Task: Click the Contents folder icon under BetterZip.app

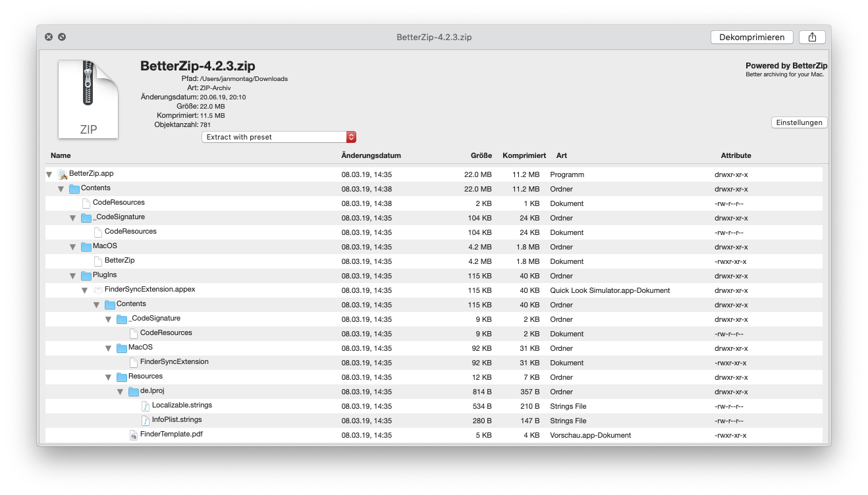Action: [74, 188]
